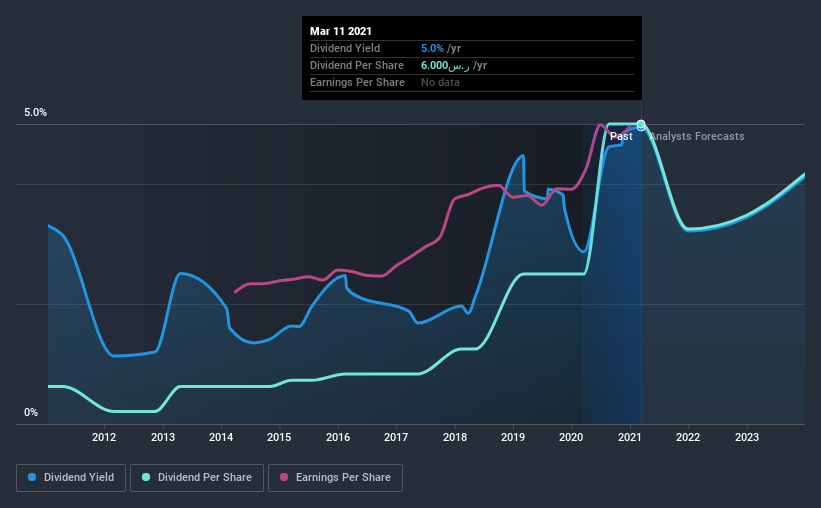821x508 pixels.
Task: Click the pink Earnings Per Share legend dot
Action: pyautogui.click(x=284, y=477)
